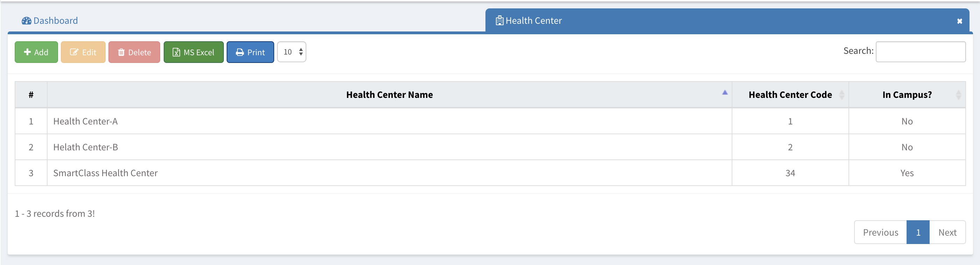Select the Health Center tab
This screenshot has width=980, height=265.
[533, 21]
